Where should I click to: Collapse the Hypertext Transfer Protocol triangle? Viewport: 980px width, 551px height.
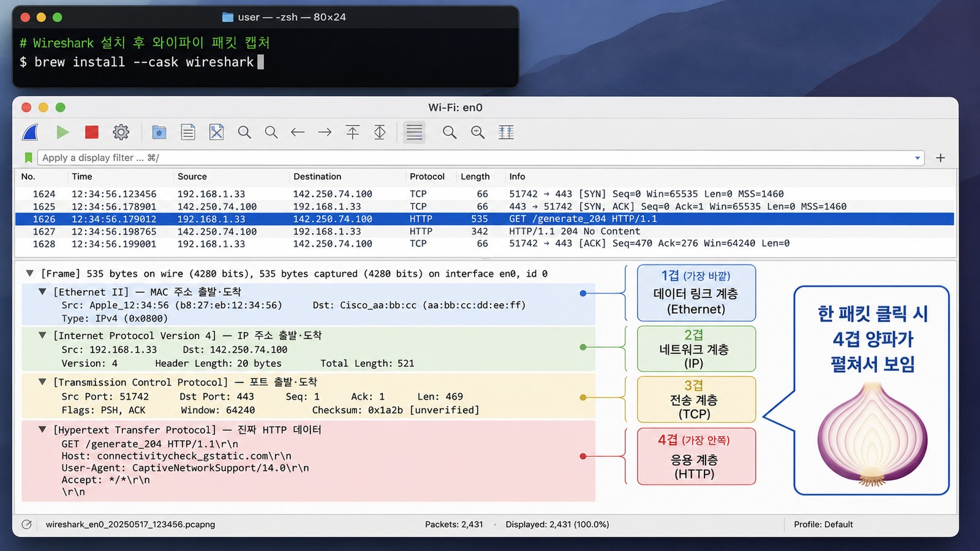[x=42, y=429]
